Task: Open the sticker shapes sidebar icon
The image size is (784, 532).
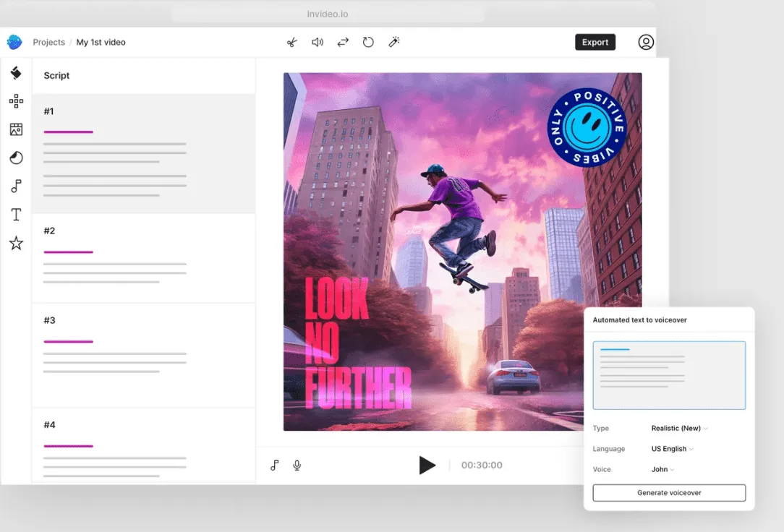Action: [16, 158]
